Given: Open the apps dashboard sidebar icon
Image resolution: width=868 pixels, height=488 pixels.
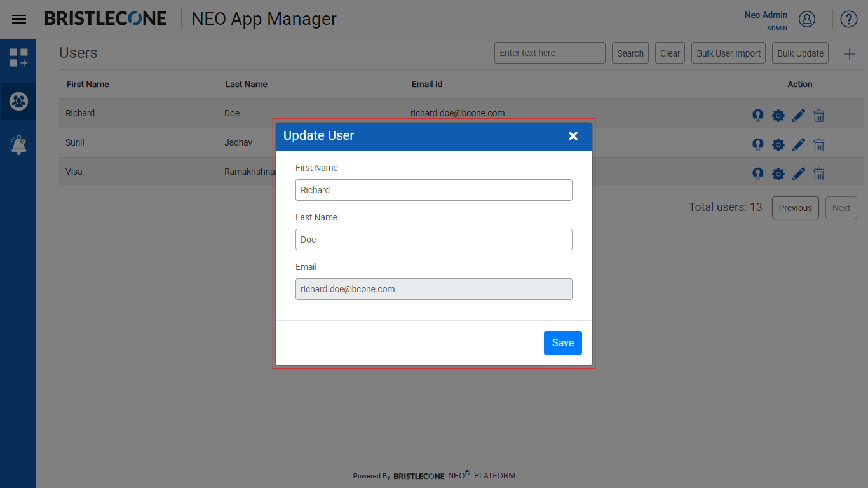Looking at the screenshot, I should click(x=18, y=58).
